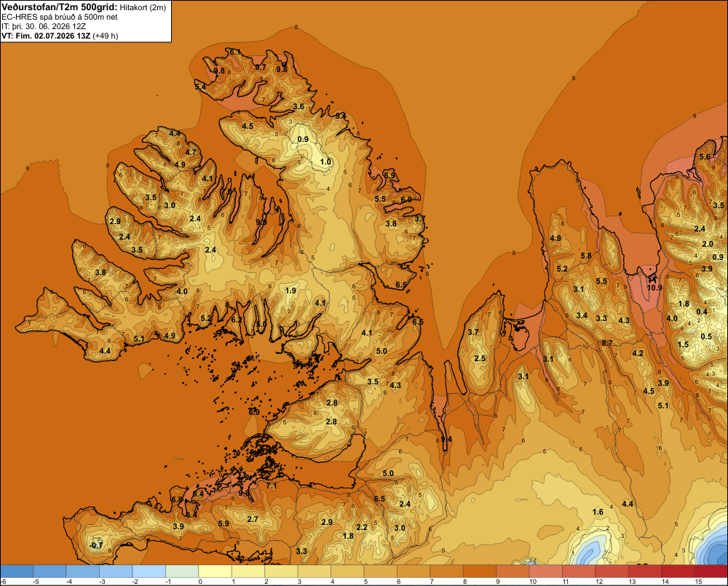Click the legend swatch between 0 and 1
Screen dimensions: 728x586
(x=215, y=571)
